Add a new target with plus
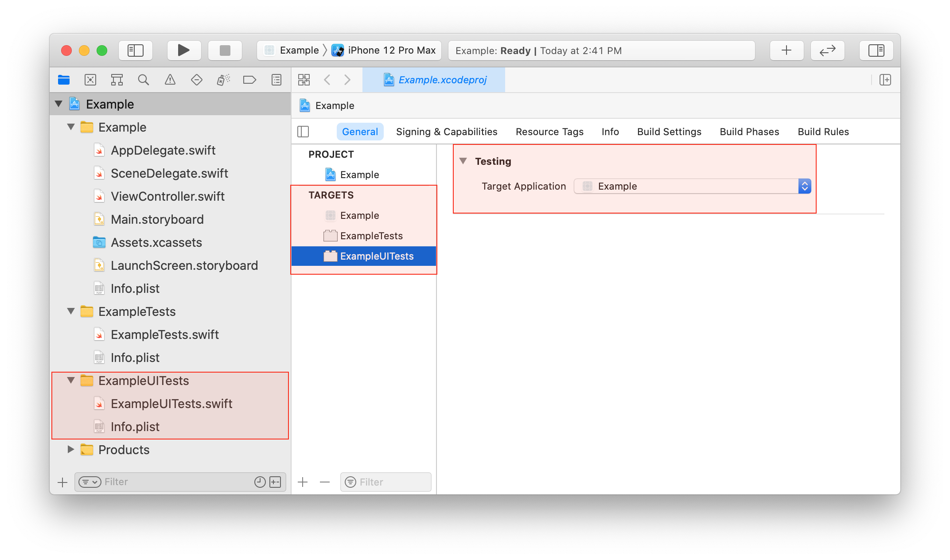The width and height of the screenshot is (950, 560). pyautogui.click(x=303, y=482)
